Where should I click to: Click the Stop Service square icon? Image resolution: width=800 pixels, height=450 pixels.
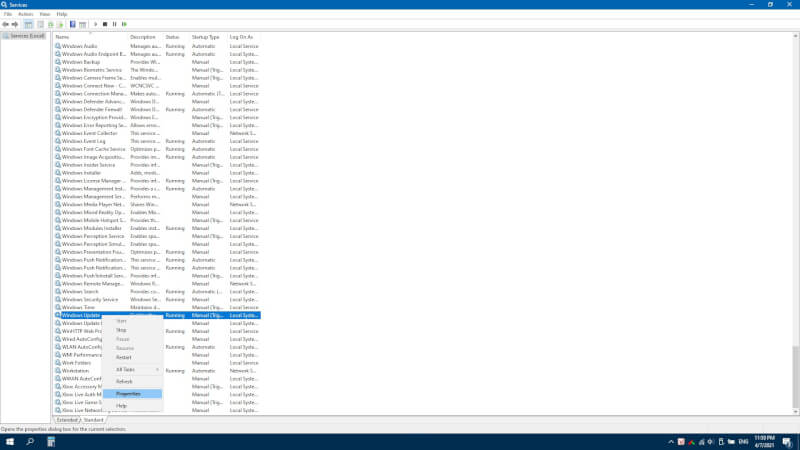tap(105, 24)
